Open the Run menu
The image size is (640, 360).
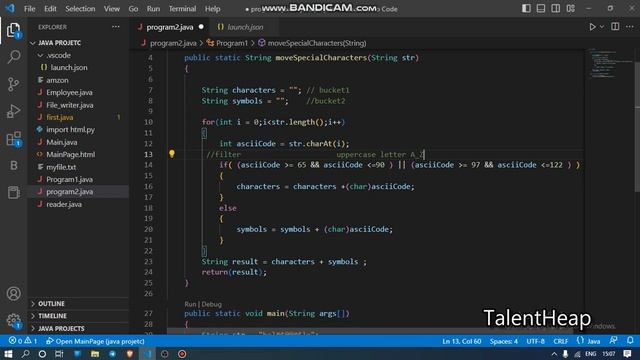point(153,9)
